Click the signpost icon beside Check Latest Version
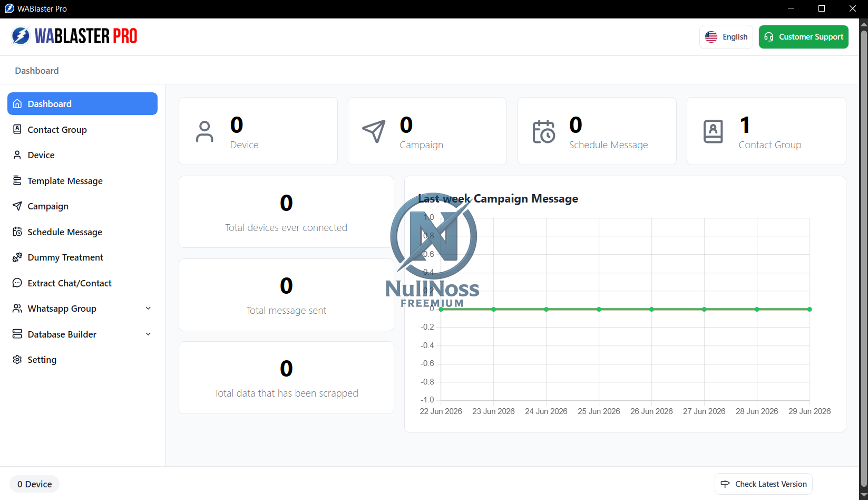The width and height of the screenshot is (868, 500). (x=725, y=484)
